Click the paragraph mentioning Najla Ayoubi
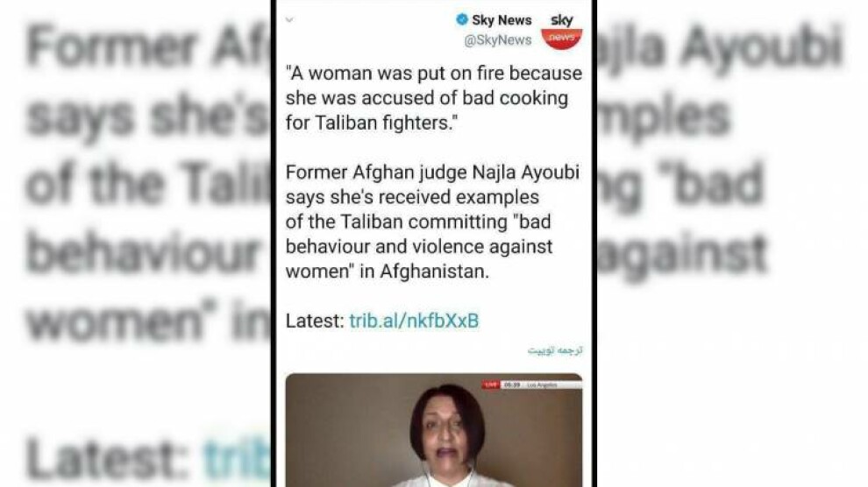 tap(433, 222)
